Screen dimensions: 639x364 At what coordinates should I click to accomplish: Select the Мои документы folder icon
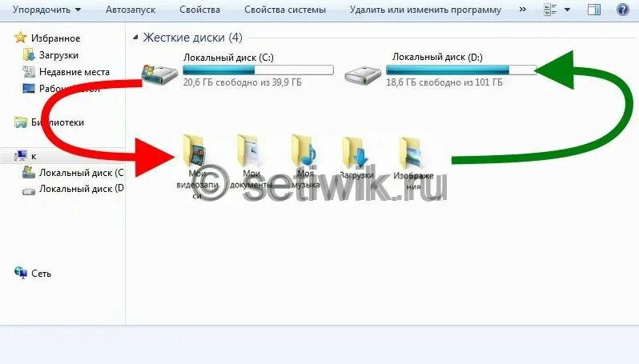(x=248, y=150)
